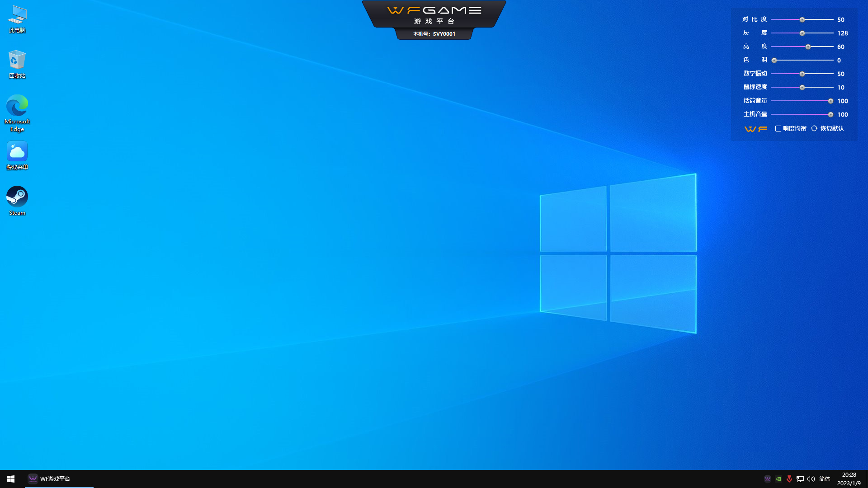Screen dimensions: 868x488
Task: Open the clock showing 20:28
Action: 849,479
